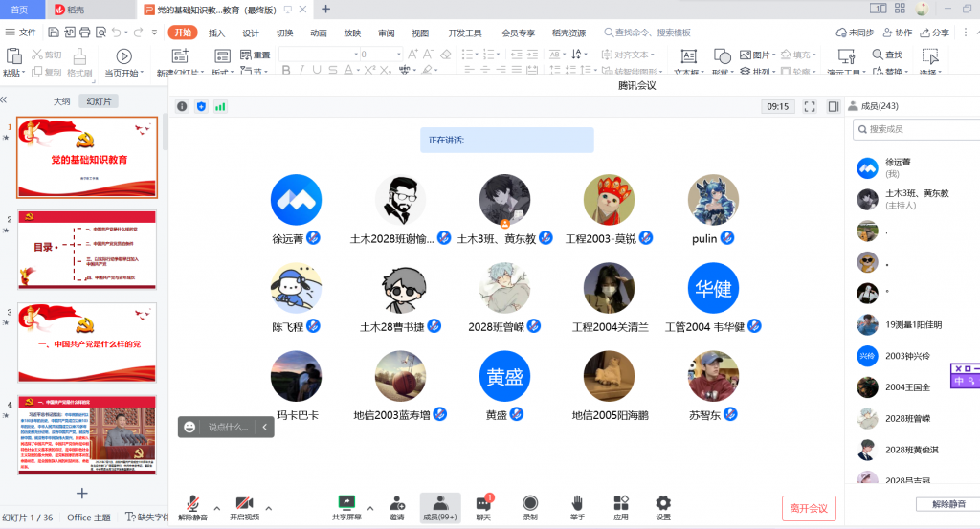Expand video options arrow
This screenshot has width=980, height=529.
tap(268, 508)
